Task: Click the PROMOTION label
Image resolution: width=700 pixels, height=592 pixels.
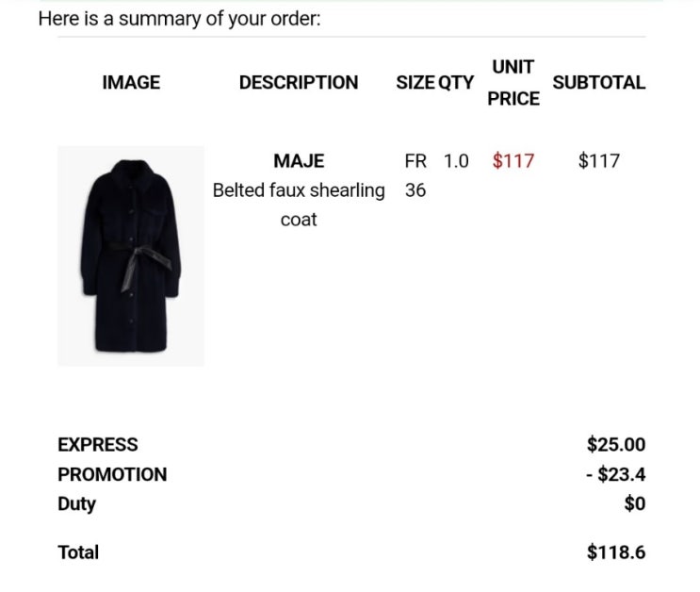Action: [x=112, y=475]
